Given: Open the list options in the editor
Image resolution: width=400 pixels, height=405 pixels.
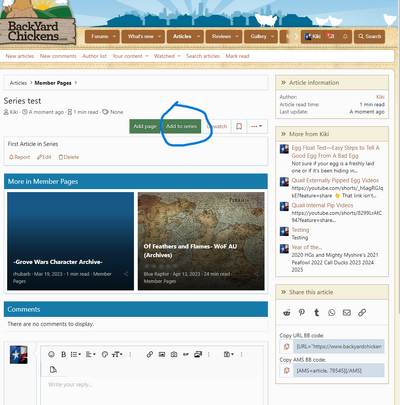Looking at the screenshot, I should click(x=76, y=354).
